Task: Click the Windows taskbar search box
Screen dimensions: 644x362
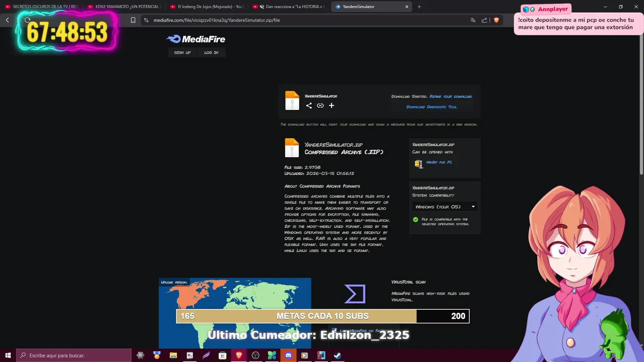Action: pyautogui.click(x=73, y=355)
